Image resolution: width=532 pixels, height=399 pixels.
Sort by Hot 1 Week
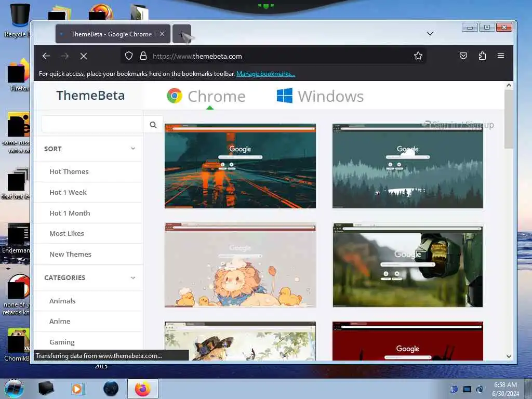68,192
